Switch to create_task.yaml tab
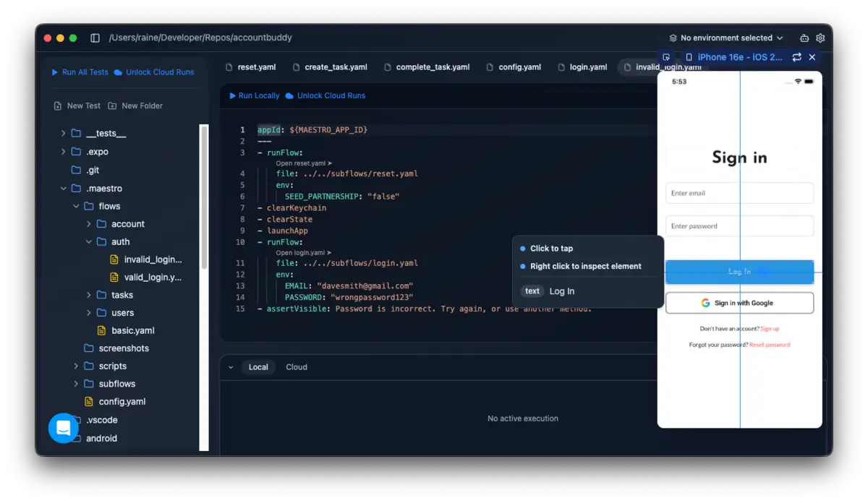Viewport: 868px width, 503px height. (330, 67)
